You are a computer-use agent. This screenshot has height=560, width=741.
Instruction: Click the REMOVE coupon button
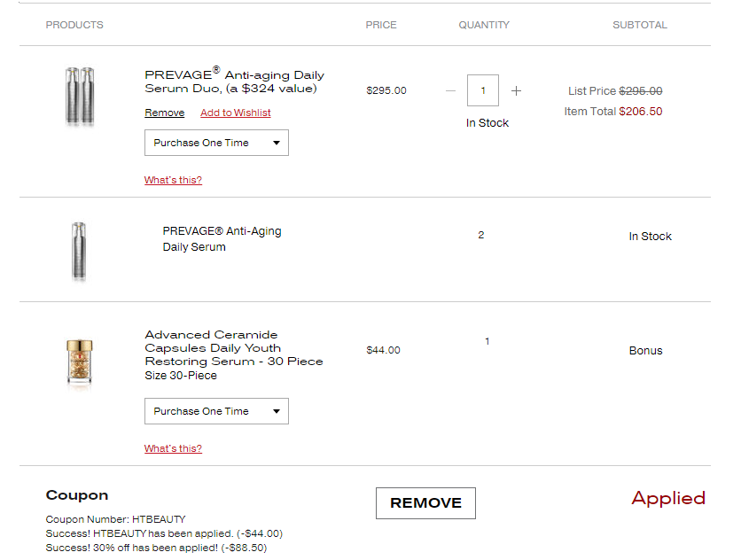425,502
